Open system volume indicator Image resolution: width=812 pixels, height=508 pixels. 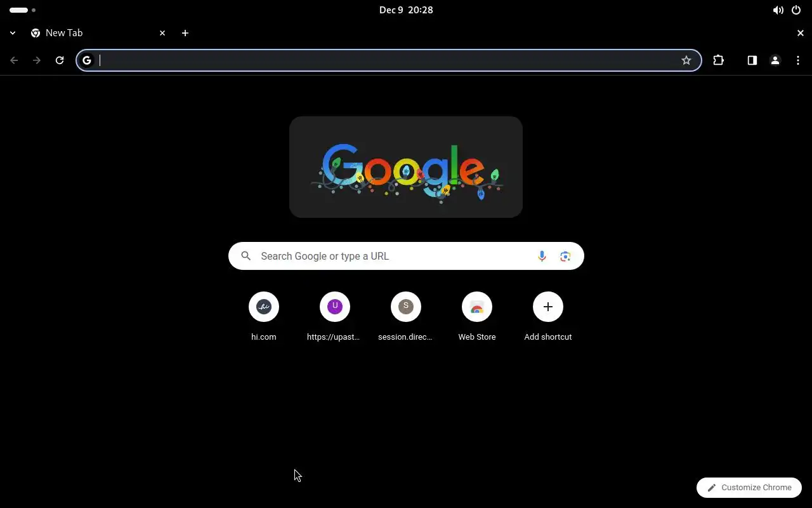[x=778, y=10]
